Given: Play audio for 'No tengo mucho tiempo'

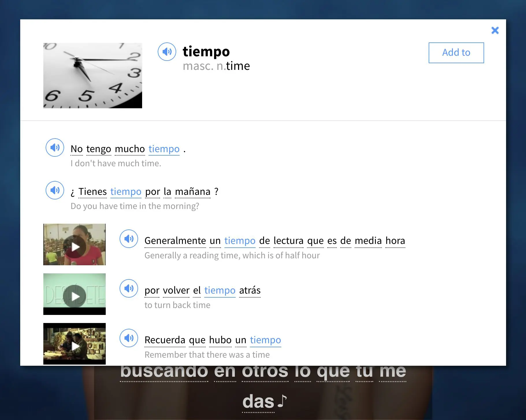Looking at the screenshot, I should (x=55, y=148).
